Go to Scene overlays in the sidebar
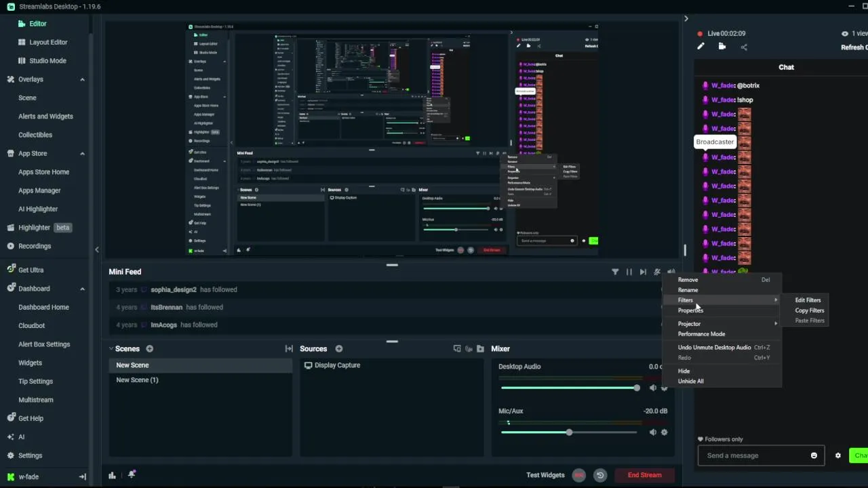The width and height of the screenshot is (868, 488). (x=27, y=98)
